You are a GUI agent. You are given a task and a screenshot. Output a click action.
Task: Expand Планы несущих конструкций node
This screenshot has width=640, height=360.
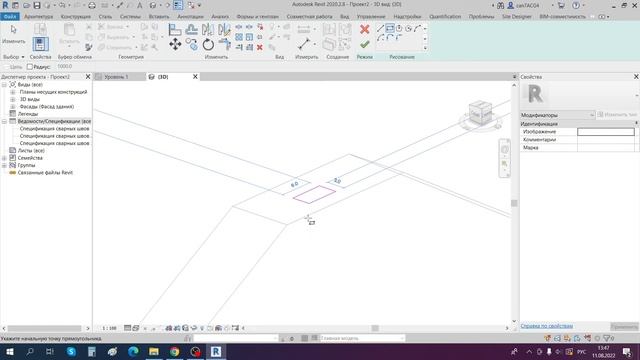point(12,92)
